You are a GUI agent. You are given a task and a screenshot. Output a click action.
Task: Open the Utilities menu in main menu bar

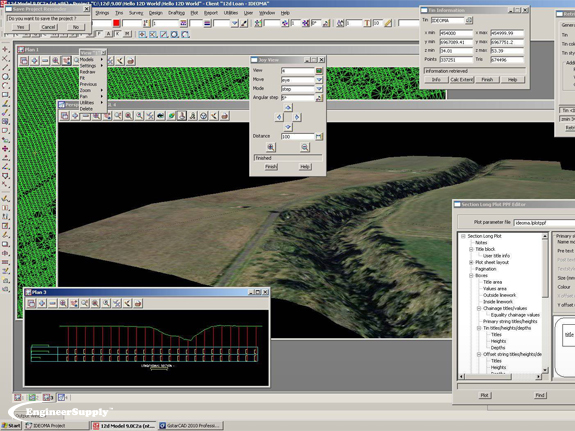point(231,13)
